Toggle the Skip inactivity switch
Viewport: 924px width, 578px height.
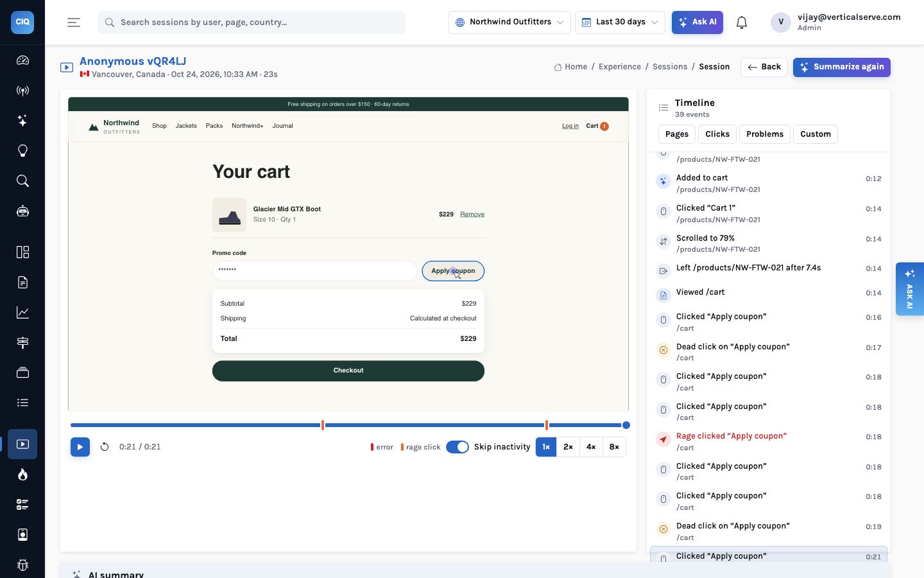coord(458,447)
